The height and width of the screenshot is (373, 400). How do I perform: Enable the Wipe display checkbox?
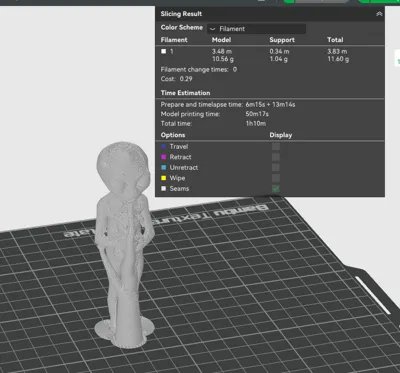click(x=276, y=178)
